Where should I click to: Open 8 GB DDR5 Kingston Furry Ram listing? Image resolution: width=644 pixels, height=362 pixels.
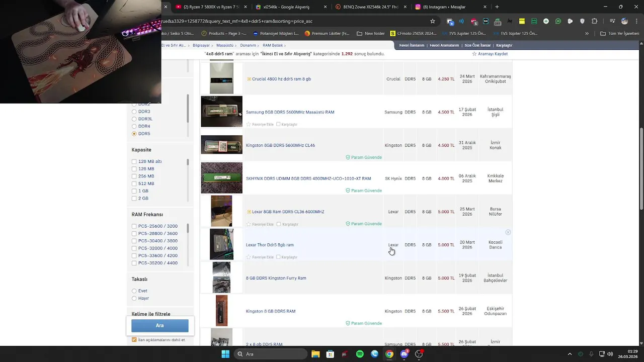pos(276,278)
